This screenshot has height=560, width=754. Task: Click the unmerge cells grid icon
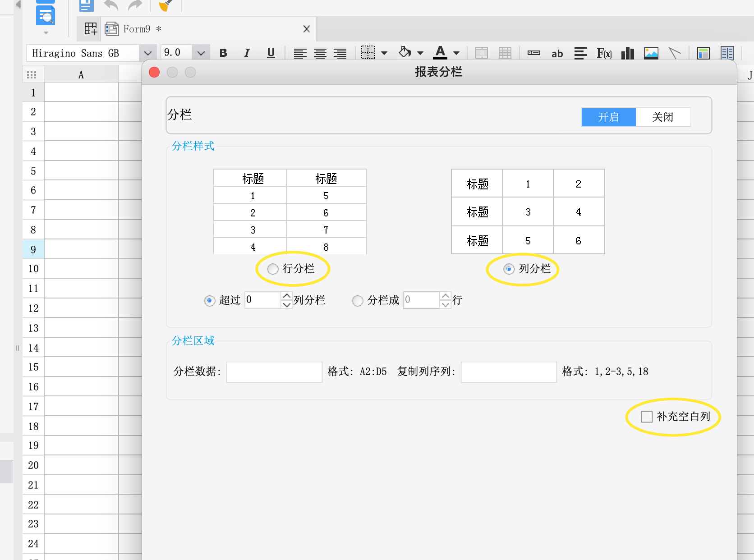coord(505,53)
